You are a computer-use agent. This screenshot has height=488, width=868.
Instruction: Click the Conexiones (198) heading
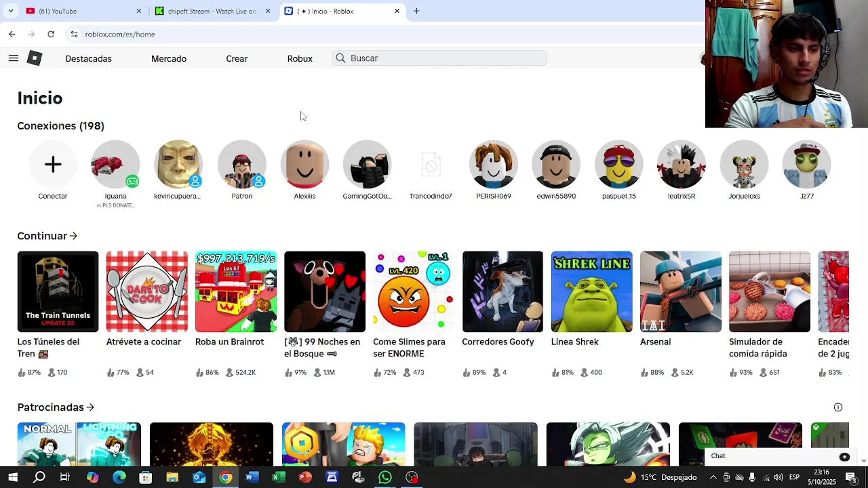click(x=60, y=126)
